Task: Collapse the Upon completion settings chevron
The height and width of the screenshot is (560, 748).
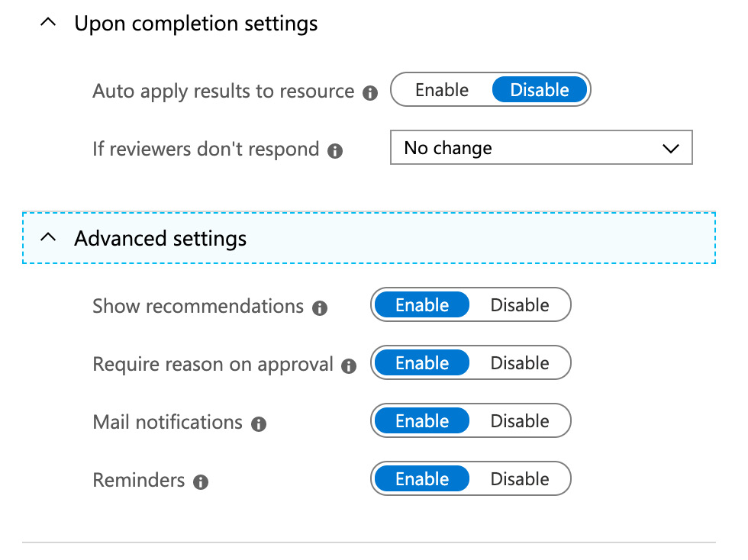Action: pyautogui.click(x=48, y=24)
